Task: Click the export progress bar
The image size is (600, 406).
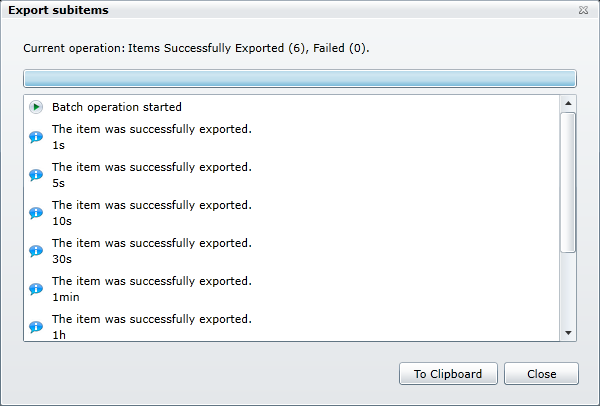Action: [x=299, y=78]
